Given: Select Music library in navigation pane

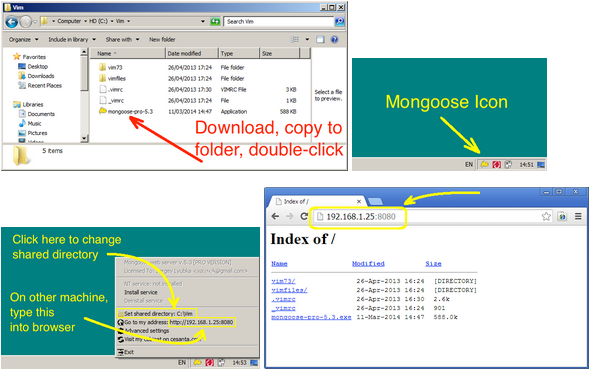Looking at the screenshot, I should (x=30, y=123).
